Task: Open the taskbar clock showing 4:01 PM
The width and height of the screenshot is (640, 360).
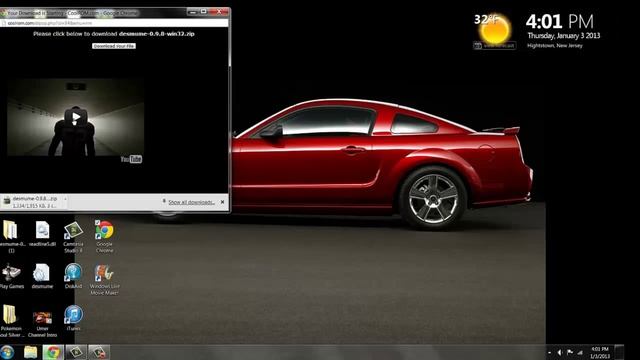Action: pyautogui.click(x=600, y=353)
